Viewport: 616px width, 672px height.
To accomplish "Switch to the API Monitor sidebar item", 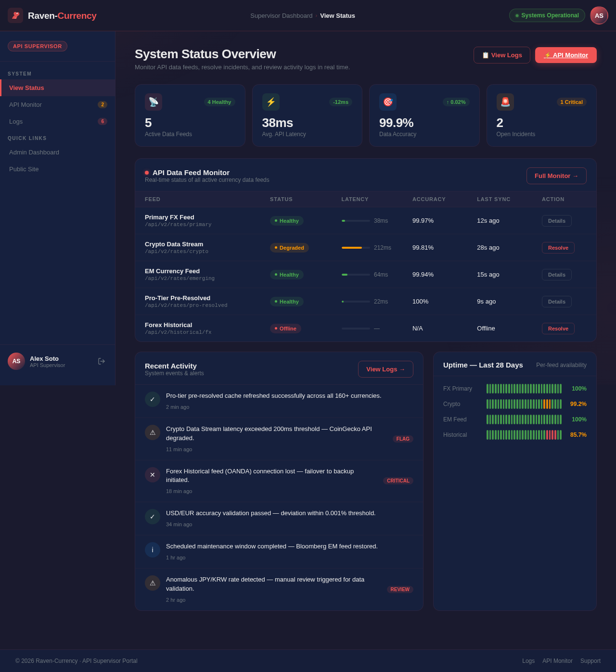I will click(x=26, y=104).
